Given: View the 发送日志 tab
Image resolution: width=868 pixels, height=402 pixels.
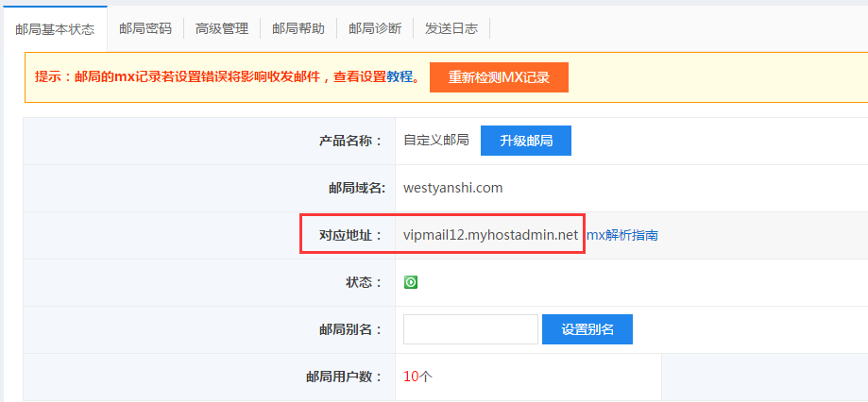Looking at the screenshot, I should 451,29.
